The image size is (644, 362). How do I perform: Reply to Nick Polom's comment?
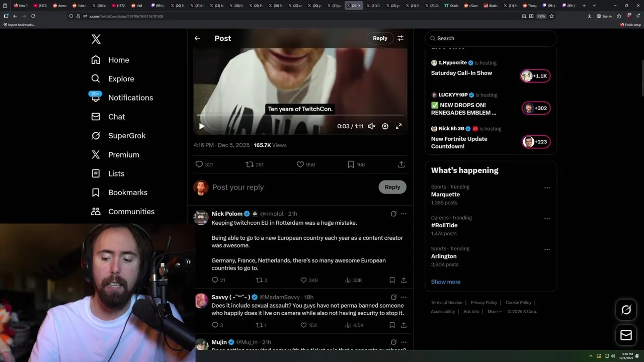pyautogui.click(x=218, y=280)
